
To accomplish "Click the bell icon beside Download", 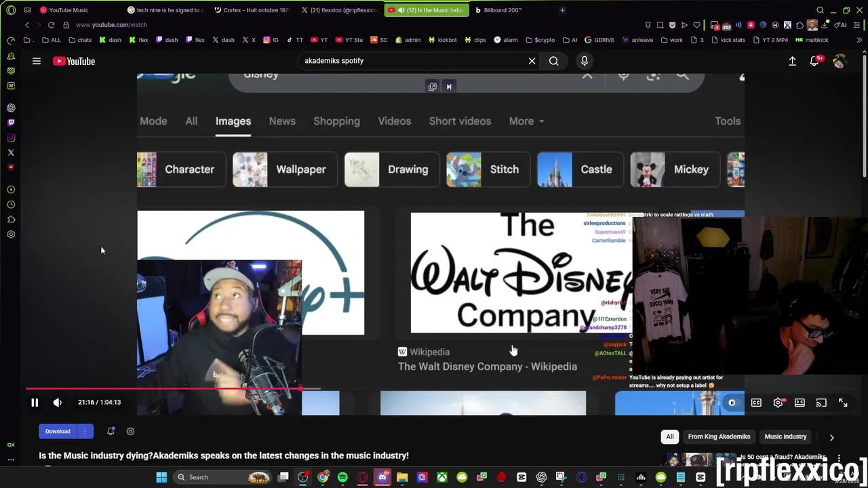I will 111,431.
